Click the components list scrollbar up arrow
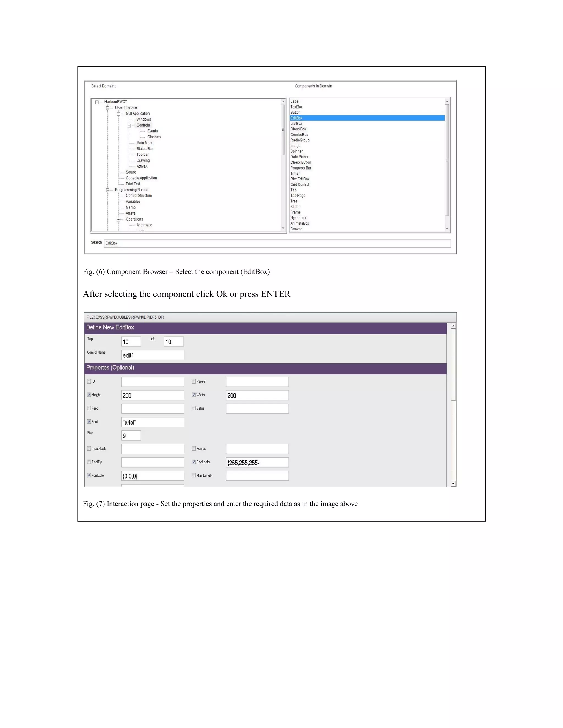The height and width of the screenshot is (728, 563). click(447, 101)
